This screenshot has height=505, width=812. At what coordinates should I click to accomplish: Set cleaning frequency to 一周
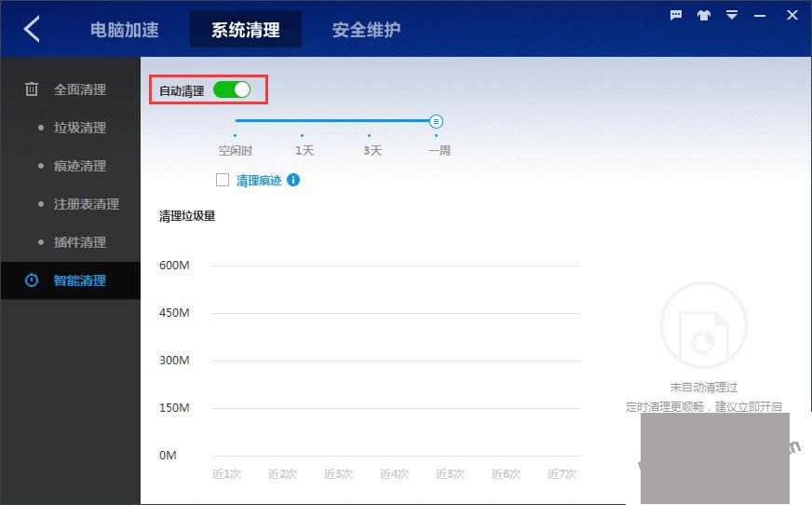[x=440, y=150]
